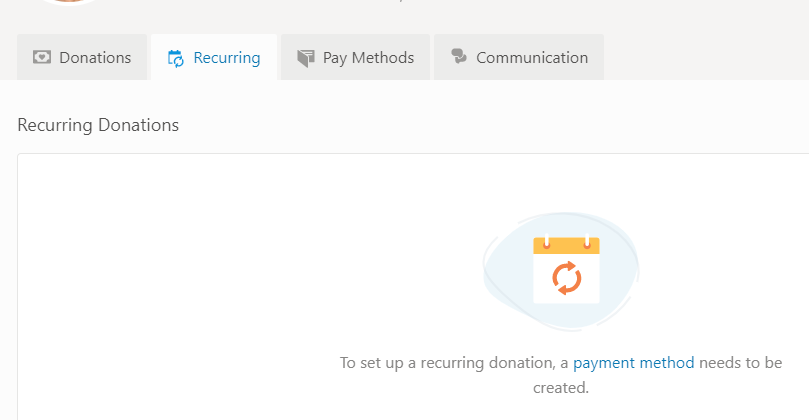Click the "Recurring Donations" heading
Viewport: 809px width, 420px height.
click(x=98, y=125)
